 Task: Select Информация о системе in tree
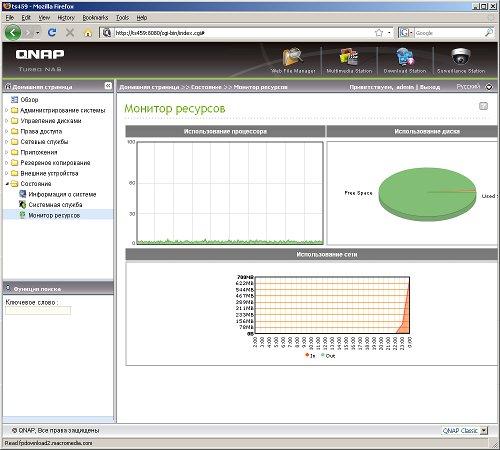(x=62, y=194)
